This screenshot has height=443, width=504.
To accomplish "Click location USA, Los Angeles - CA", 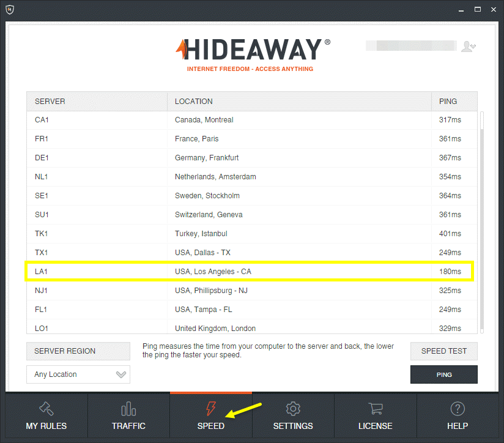I will tap(213, 272).
